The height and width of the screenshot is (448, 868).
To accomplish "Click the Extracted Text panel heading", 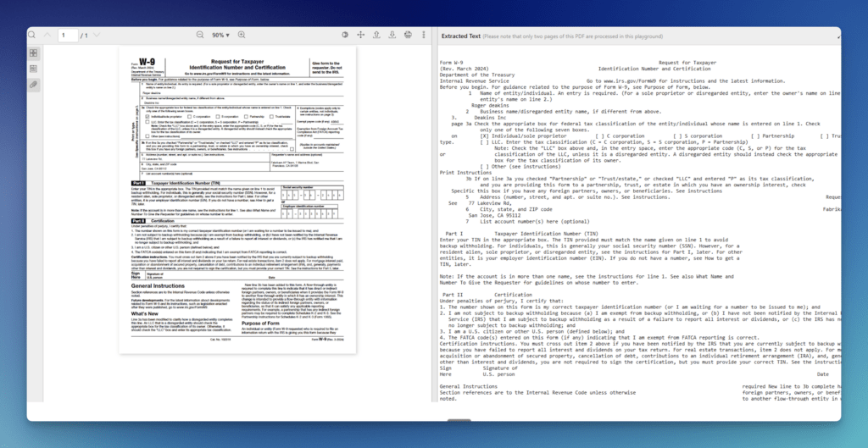I will point(465,36).
